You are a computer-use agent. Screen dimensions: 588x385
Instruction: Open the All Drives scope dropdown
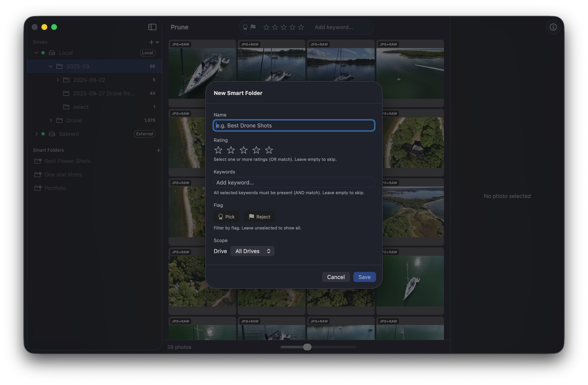[252, 251]
